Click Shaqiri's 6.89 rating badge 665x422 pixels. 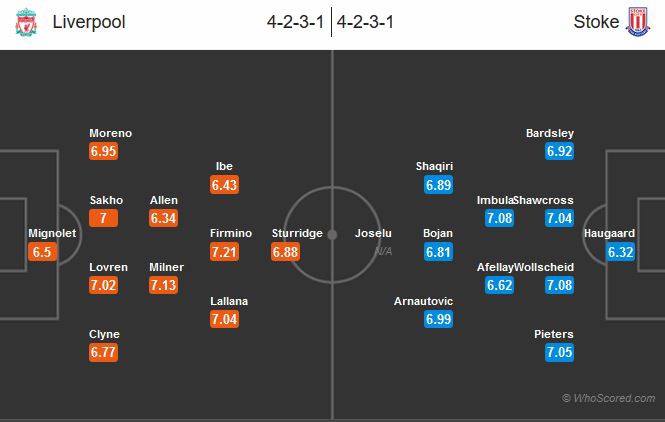point(438,185)
